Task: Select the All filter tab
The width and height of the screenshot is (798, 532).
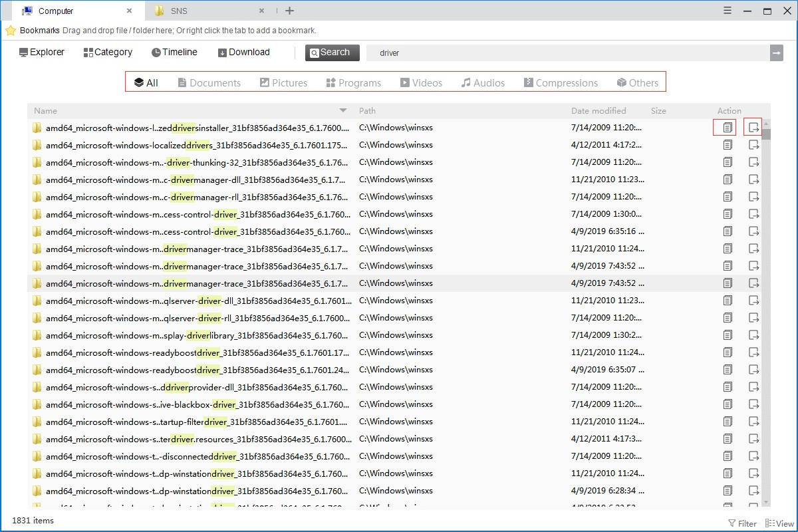Action: (x=146, y=82)
